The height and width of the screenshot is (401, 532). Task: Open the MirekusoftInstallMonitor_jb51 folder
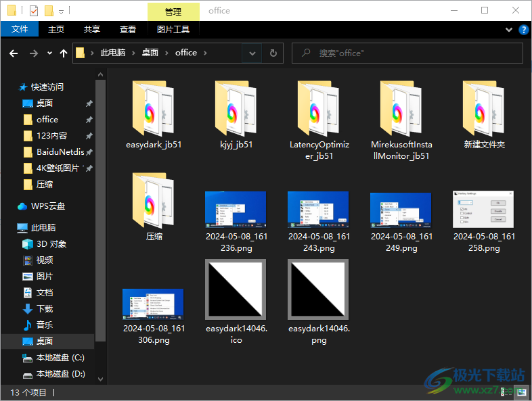tap(401, 120)
